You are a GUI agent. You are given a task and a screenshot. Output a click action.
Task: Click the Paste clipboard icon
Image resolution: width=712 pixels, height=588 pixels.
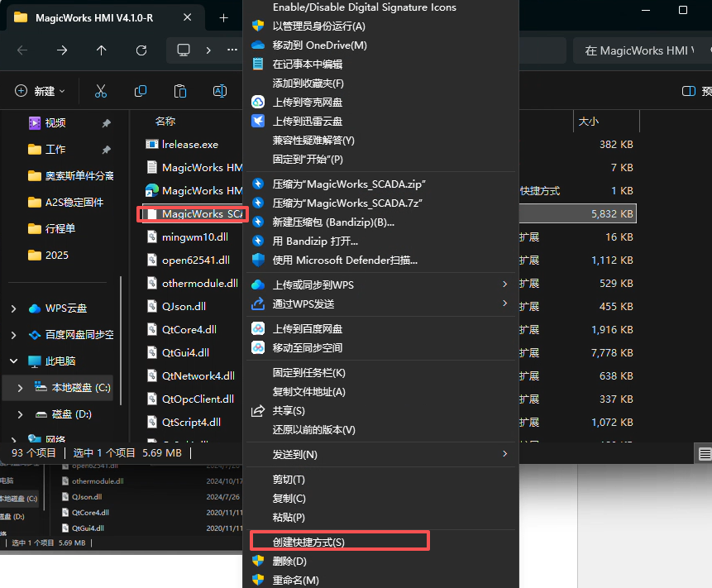180,91
